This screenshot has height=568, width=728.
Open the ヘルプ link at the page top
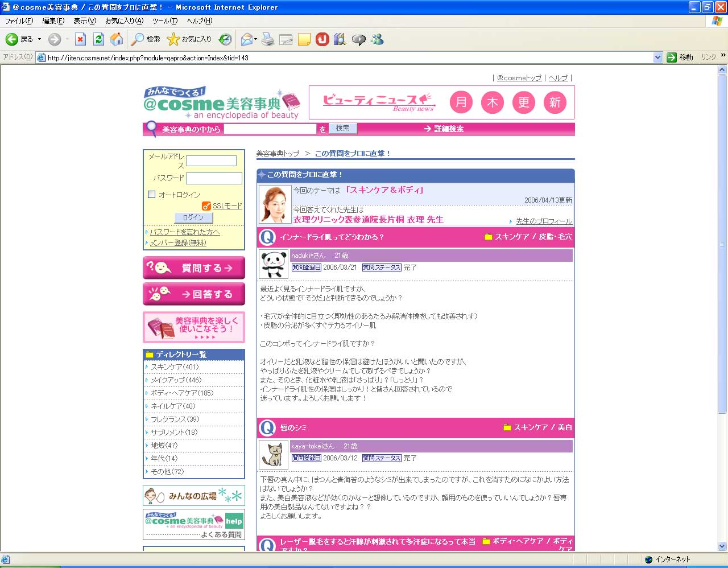558,78
